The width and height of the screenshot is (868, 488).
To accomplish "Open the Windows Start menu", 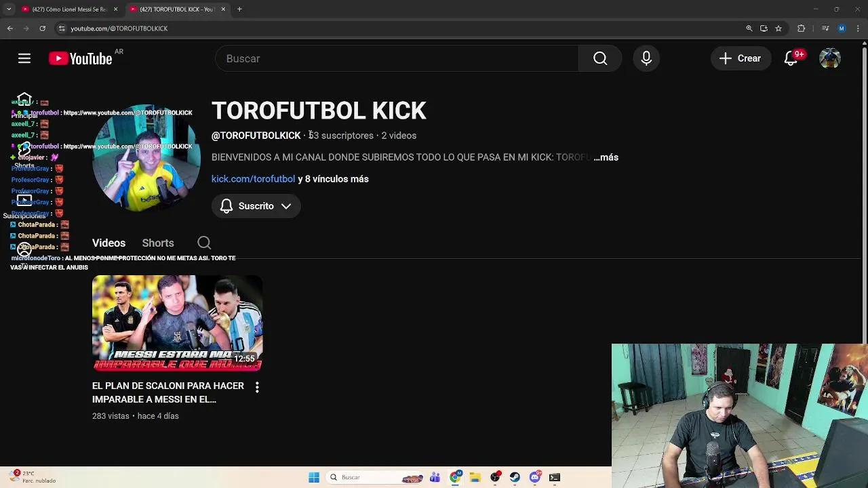I will [314, 477].
